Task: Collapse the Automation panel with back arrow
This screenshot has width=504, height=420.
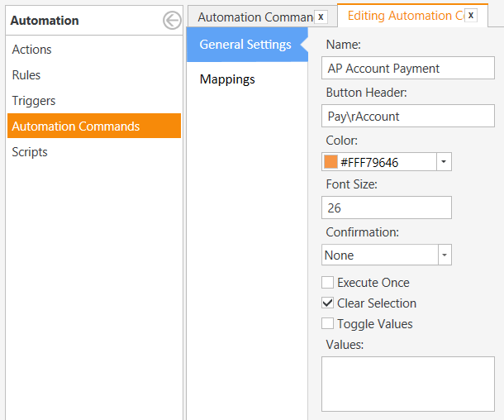Action: tap(172, 21)
